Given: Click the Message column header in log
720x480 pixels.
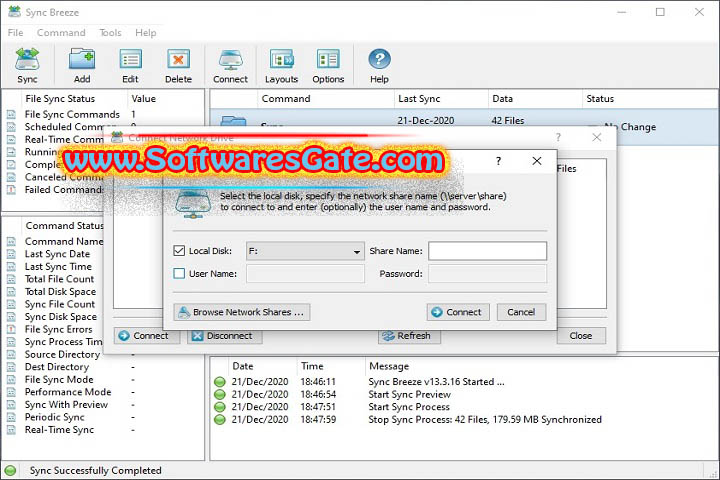Looking at the screenshot, I should pos(542,366).
